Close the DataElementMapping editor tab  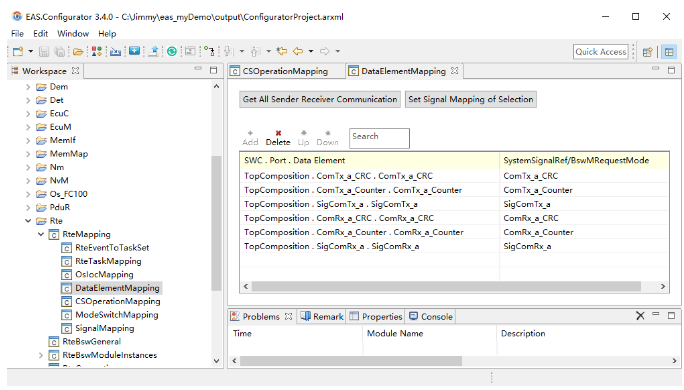[x=455, y=71]
